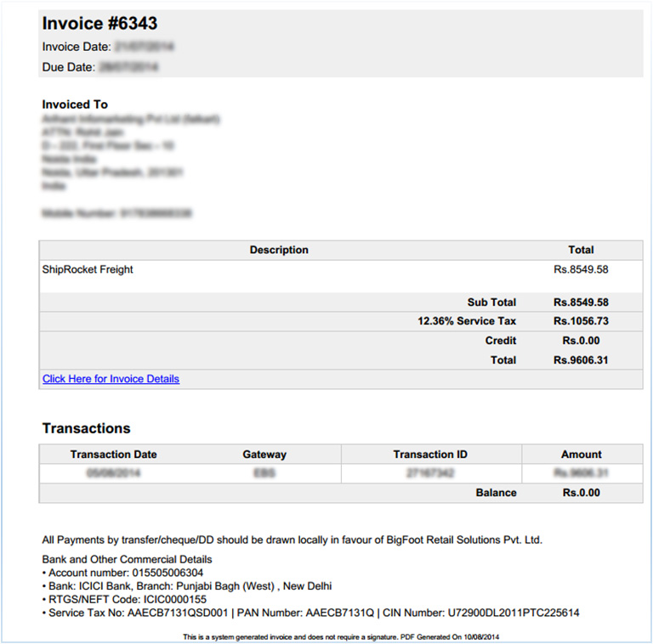The image size is (653, 644).
Task: Click the Transactions section heading
Action: tap(86, 428)
